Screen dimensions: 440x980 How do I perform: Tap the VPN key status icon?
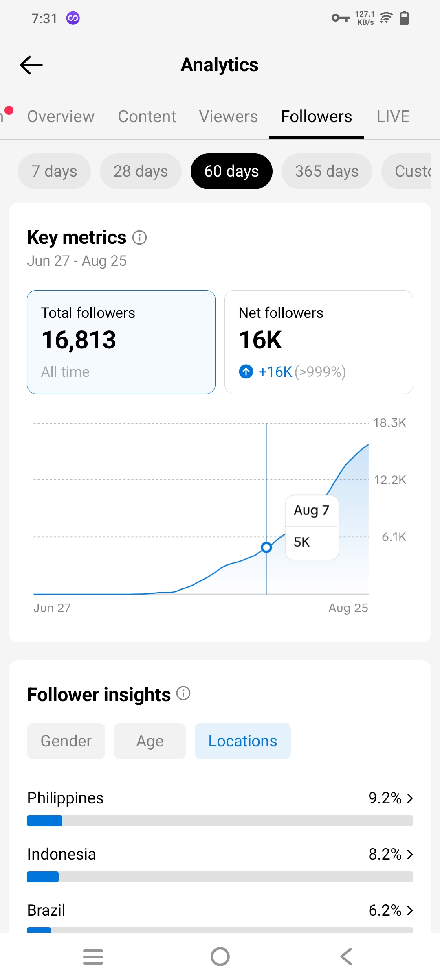[x=341, y=18]
